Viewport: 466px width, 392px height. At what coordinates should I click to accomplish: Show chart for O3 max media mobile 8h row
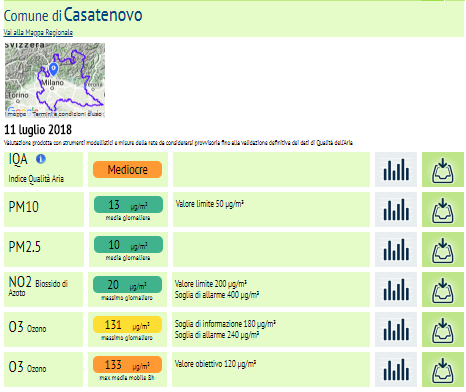coord(396,370)
